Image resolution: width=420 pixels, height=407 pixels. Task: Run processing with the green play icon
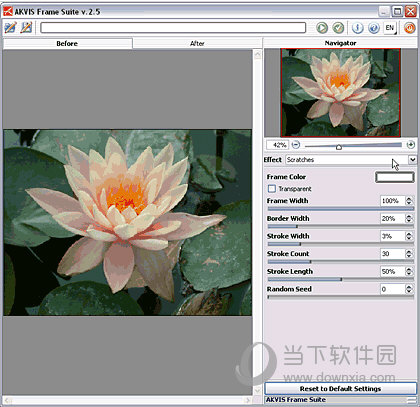pos(322,28)
